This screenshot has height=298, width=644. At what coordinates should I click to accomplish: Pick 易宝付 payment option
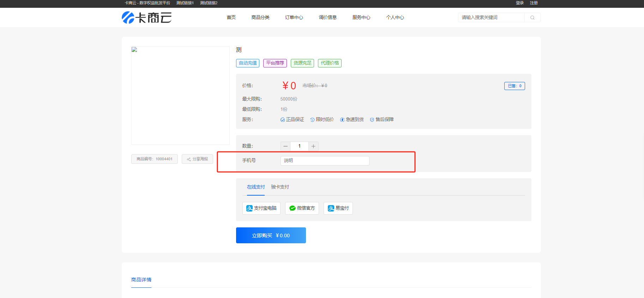pyautogui.click(x=338, y=208)
